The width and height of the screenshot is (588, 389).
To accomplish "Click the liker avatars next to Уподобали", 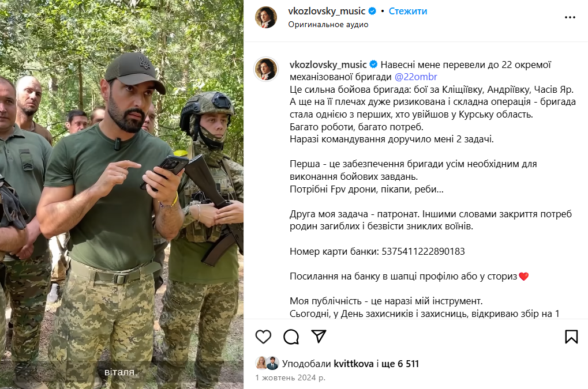I will (267, 363).
